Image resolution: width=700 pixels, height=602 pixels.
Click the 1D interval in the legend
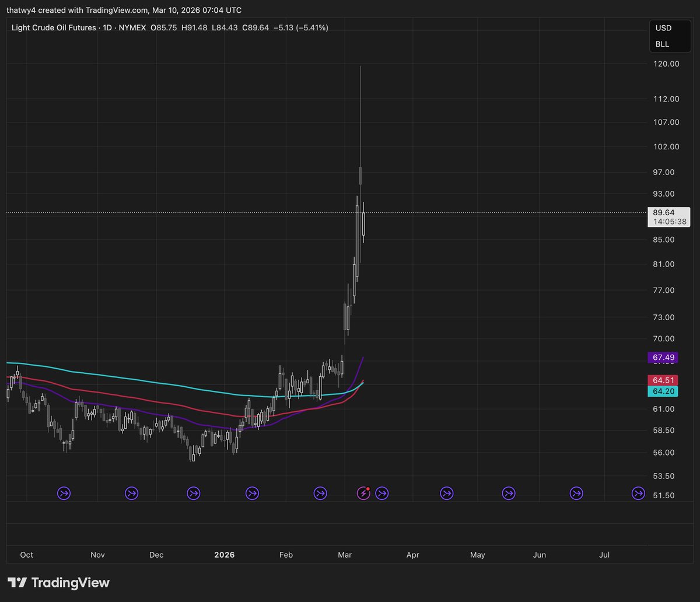click(x=108, y=27)
